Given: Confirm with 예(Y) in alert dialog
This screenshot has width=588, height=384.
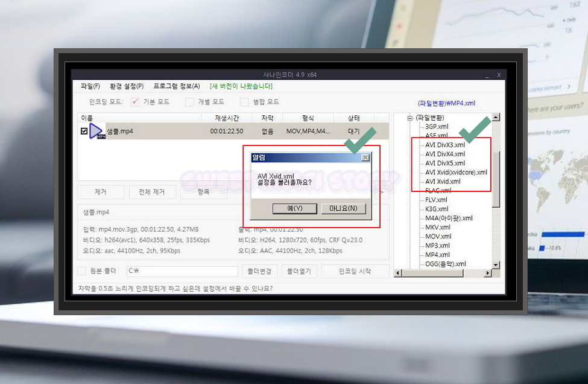Looking at the screenshot, I should 295,208.
